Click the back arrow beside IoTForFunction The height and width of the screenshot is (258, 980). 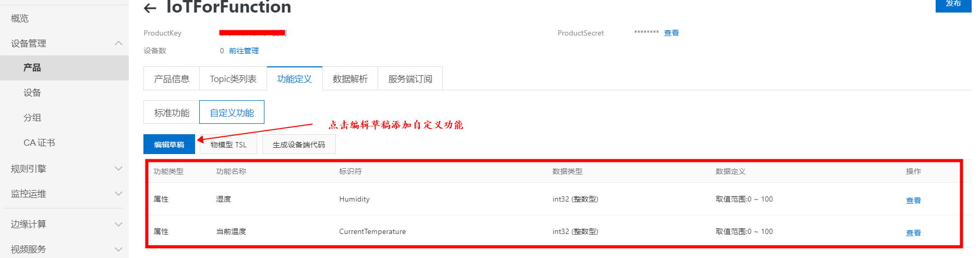[x=150, y=8]
